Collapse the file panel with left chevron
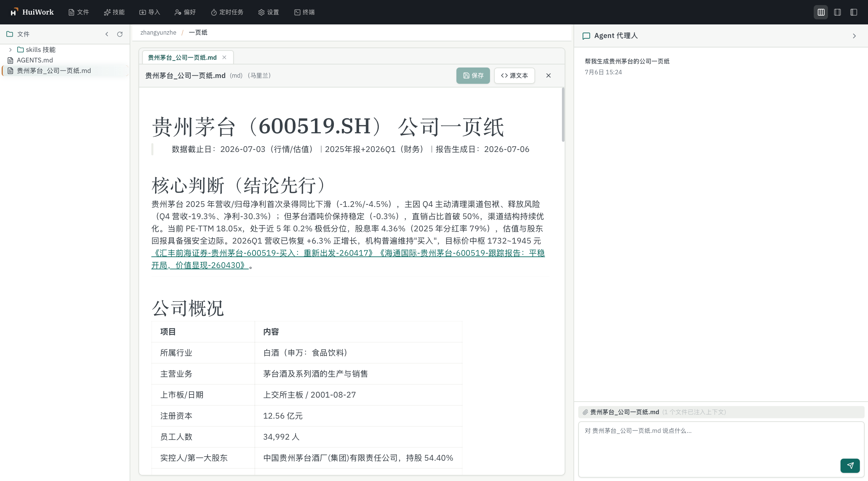The height and width of the screenshot is (481, 868). tap(107, 34)
